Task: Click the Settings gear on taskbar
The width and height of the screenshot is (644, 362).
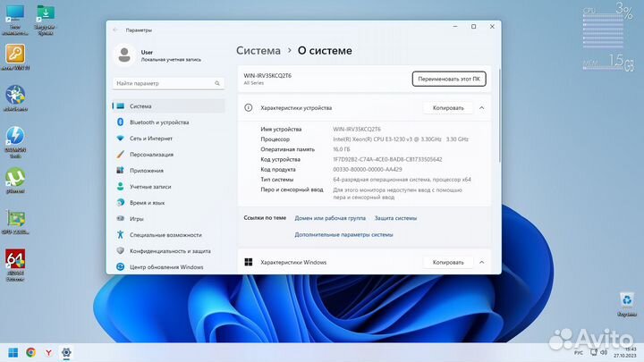Action: pyautogui.click(x=66, y=352)
